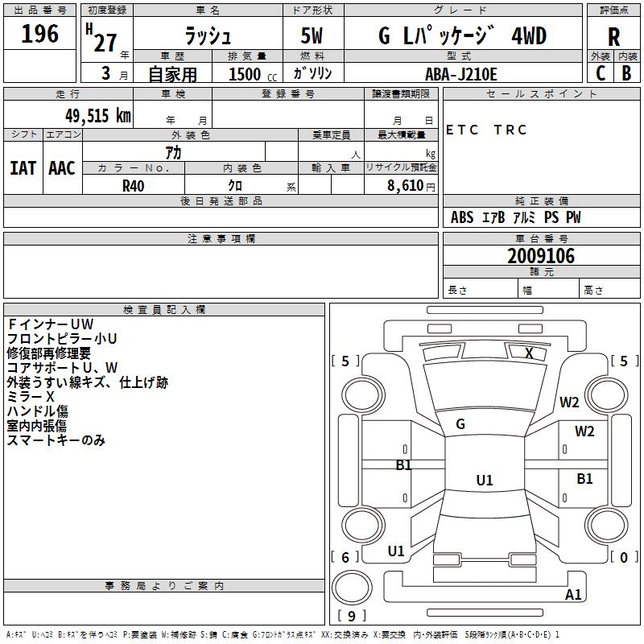Select the G mark on the car diagram
The height and width of the screenshot is (644, 644).
[460, 424]
